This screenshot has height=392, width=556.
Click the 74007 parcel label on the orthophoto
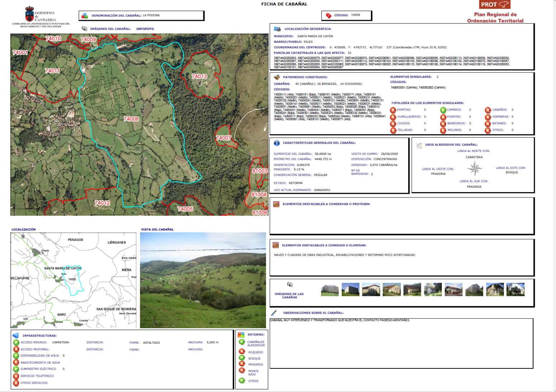click(x=223, y=138)
